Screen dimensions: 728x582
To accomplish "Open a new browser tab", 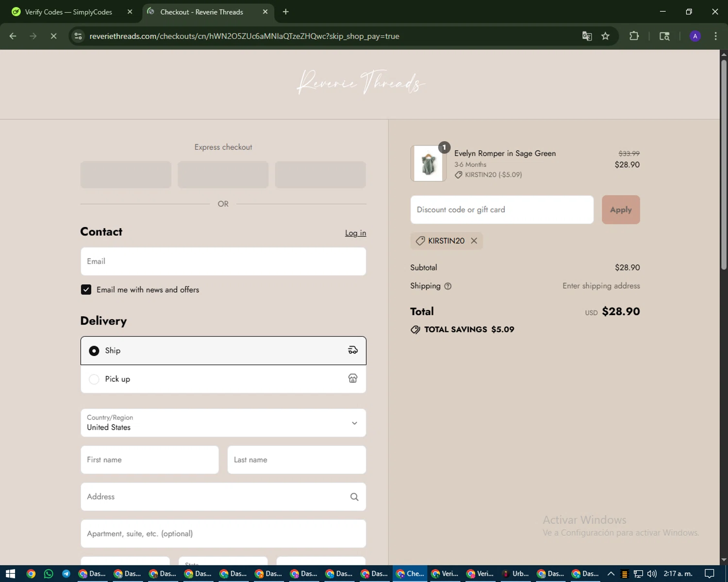I will 285,12.
